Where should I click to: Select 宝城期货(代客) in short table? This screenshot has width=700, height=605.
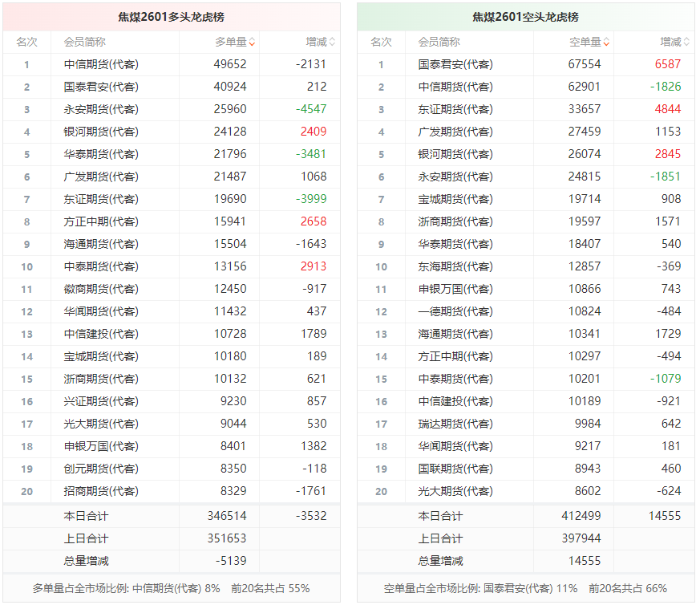point(455,199)
